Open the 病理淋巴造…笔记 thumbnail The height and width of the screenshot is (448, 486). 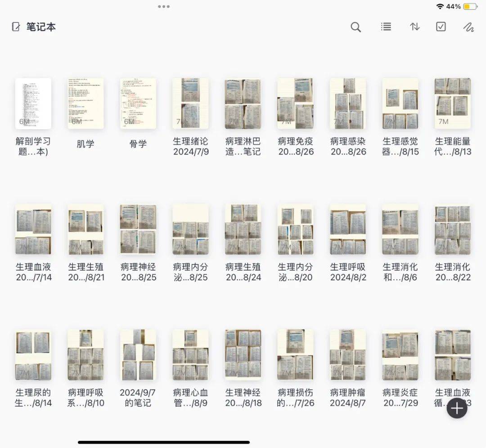click(243, 104)
